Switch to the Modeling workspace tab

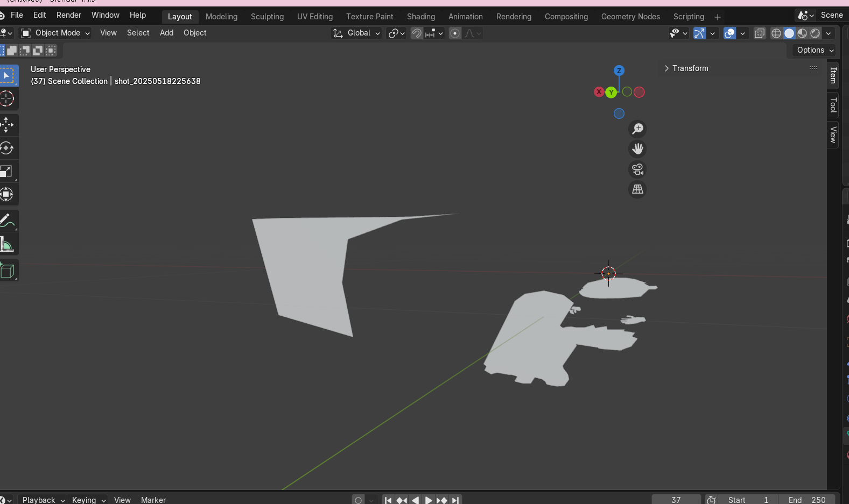click(221, 17)
